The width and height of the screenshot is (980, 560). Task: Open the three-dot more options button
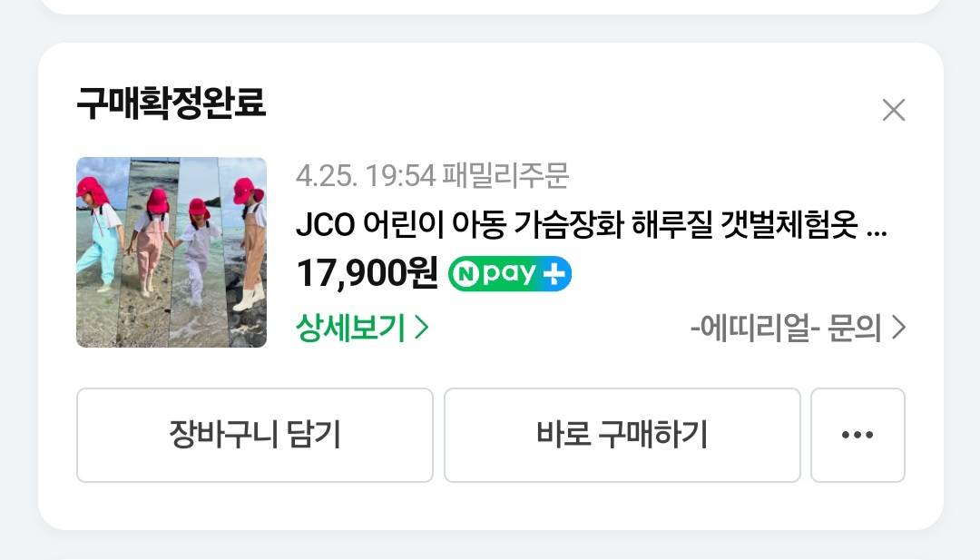(857, 435)
